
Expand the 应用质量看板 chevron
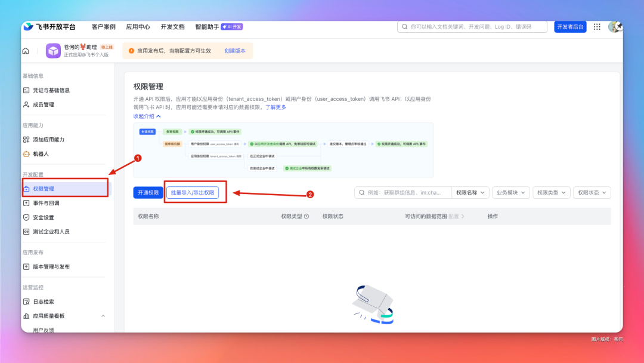coord(103,316)
